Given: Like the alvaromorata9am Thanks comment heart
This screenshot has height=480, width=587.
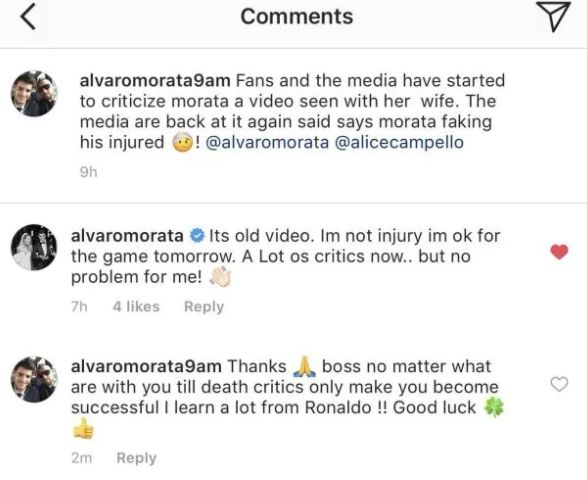Looking at the screenshot, I should click(559, 384).
